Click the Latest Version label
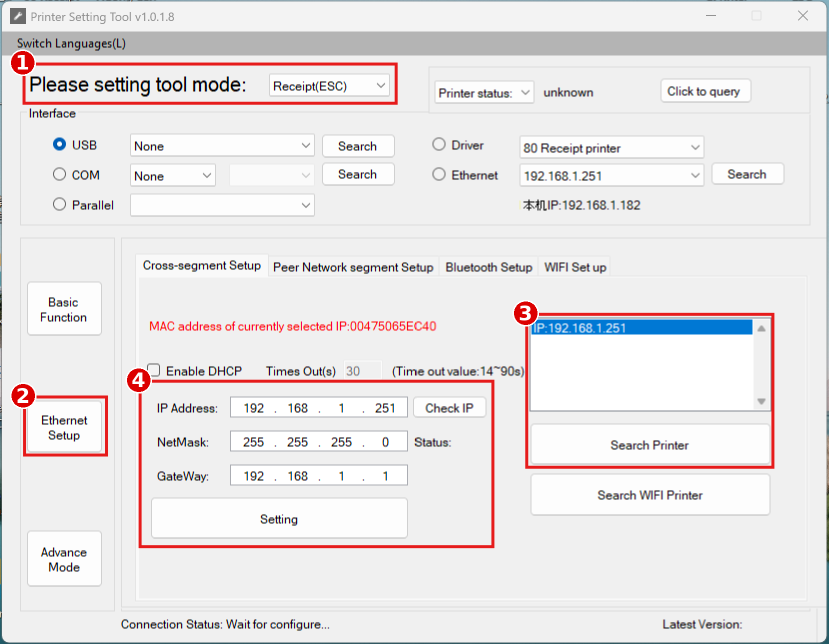 click(x=702, y=624)
